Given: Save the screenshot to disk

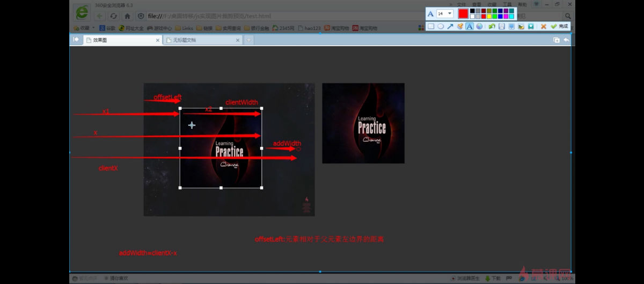Looking at the screenshot, I should 501,26.
